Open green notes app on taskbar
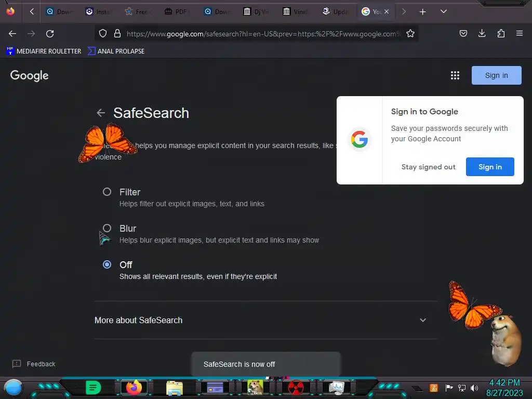The height and width of the screenshot is (399, 532). [94, 388]
